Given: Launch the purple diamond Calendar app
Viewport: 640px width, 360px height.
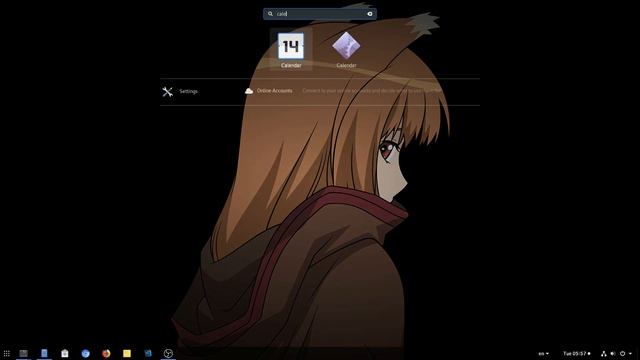Looking at the screenshot, I should [346, 49].
